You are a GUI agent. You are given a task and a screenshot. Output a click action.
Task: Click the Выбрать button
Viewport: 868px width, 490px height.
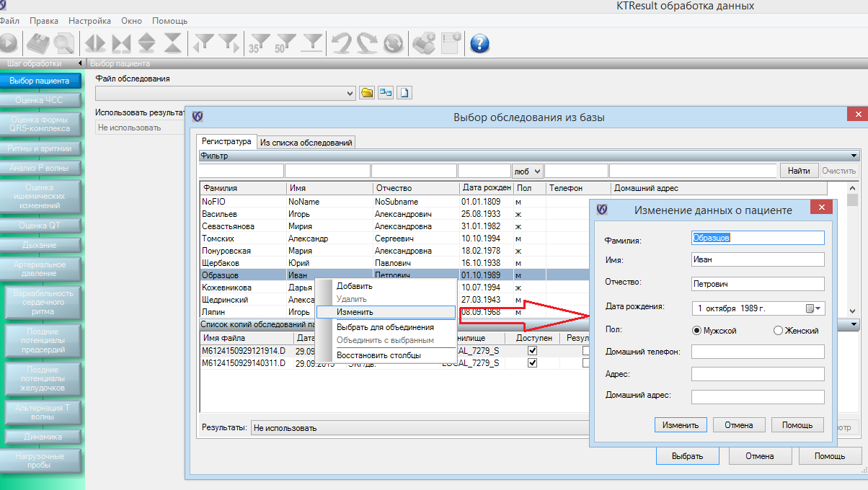coord(687,455)
